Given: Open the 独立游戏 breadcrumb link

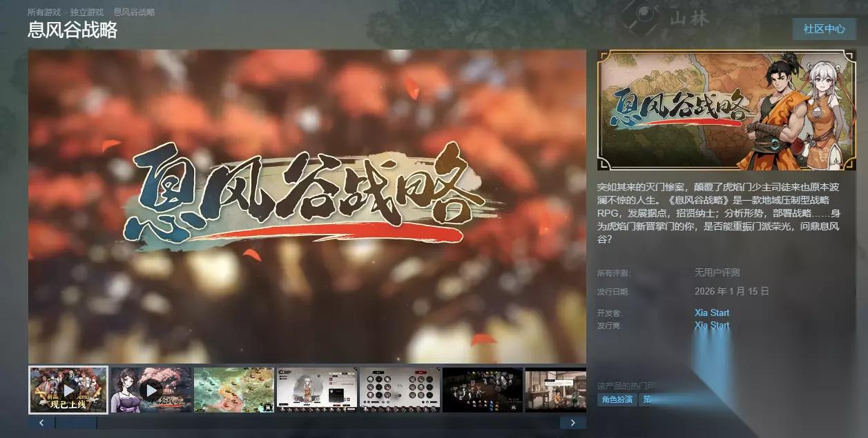Looking at the screenshot, I should coord(87,12).
